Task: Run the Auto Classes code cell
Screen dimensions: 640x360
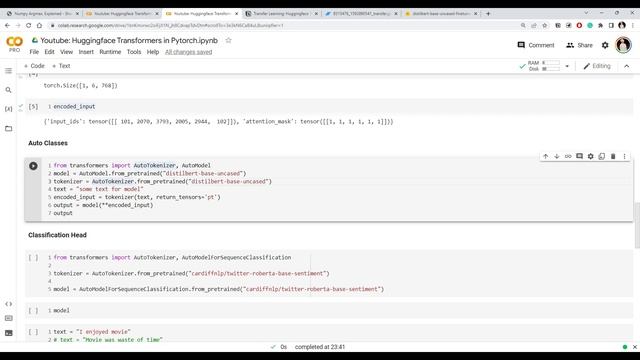Action: pos(33,166)
